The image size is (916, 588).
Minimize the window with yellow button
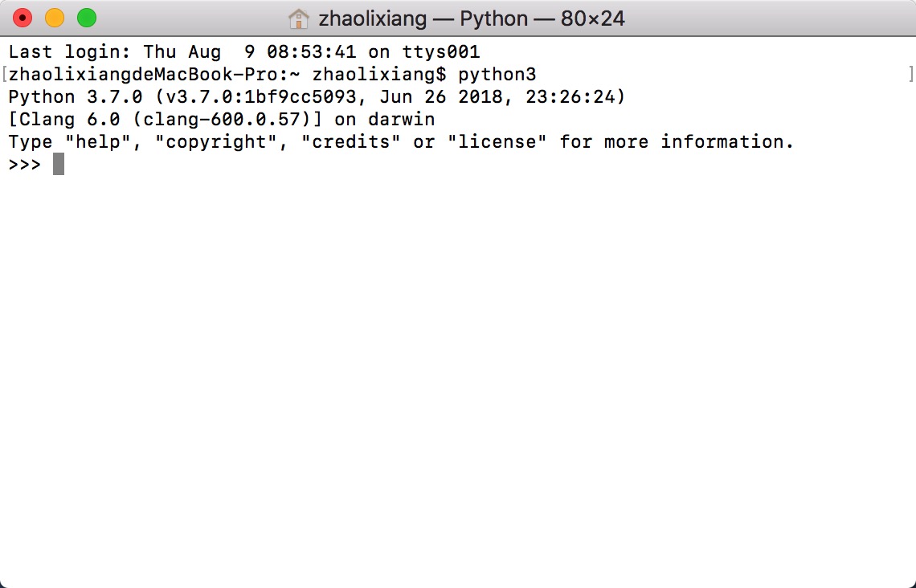click(x=55, y=18)
